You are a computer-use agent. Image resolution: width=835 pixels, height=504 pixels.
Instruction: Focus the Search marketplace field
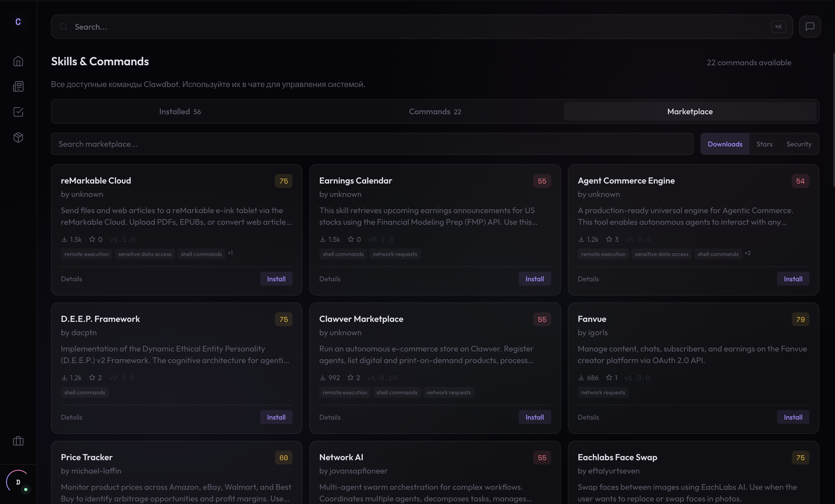point(372,144)
